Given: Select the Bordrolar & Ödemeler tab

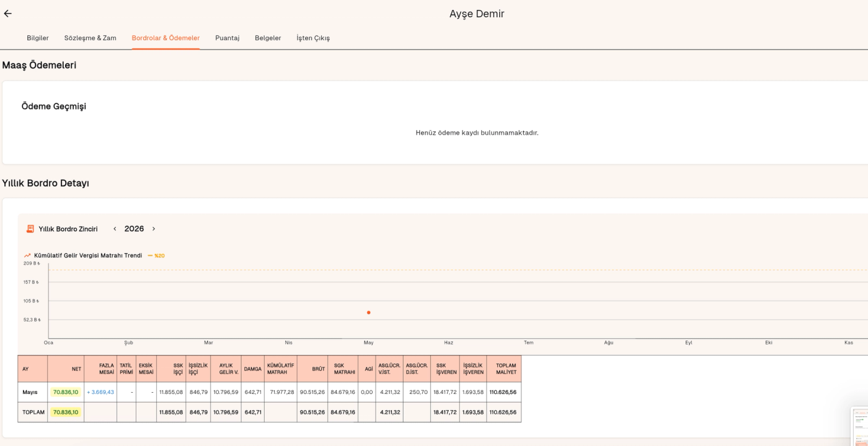Looking at the screenshot, I should [x=166, y=38].
